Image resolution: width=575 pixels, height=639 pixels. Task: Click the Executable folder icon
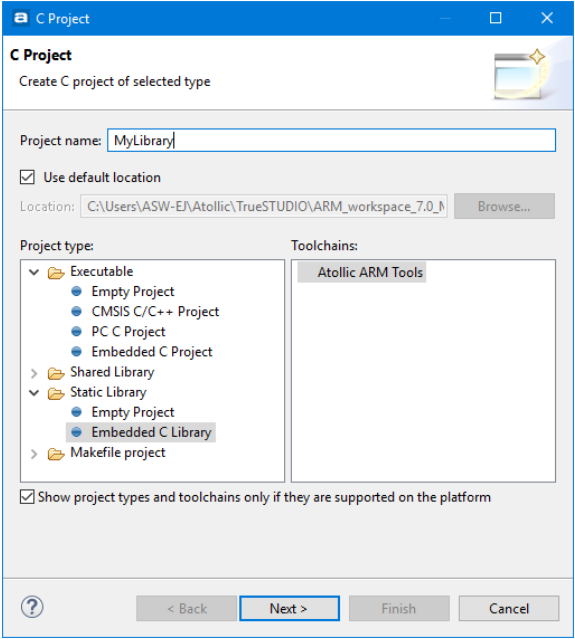pos(56,272)
